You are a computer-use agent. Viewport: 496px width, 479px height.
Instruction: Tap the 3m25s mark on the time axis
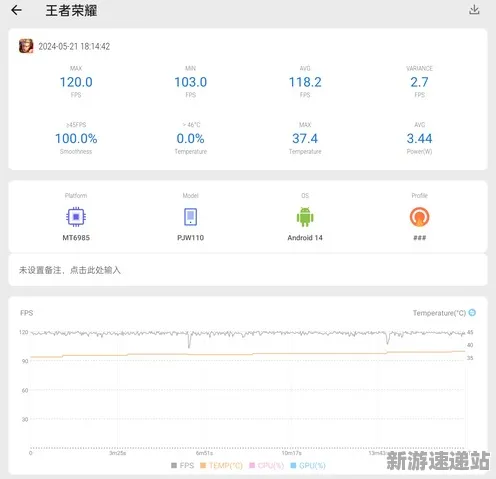[118, 453]
